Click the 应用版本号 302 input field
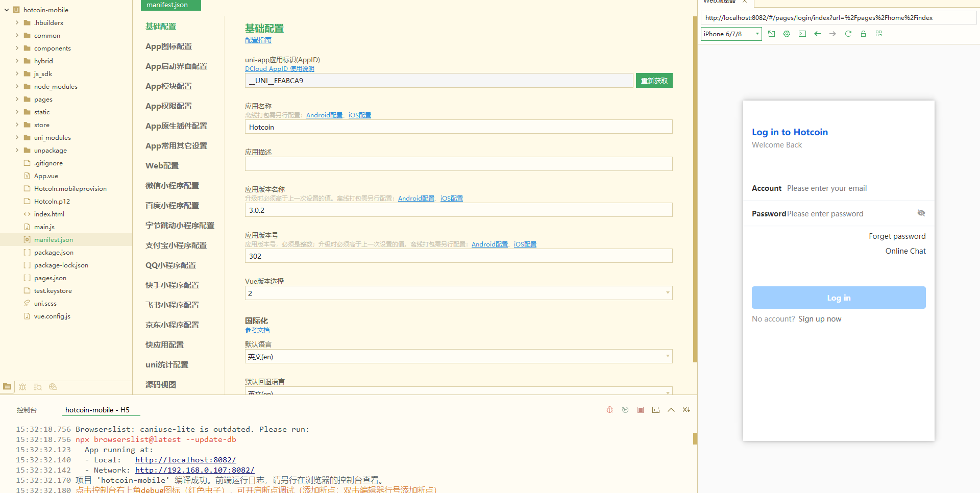 tap(458, 256)
